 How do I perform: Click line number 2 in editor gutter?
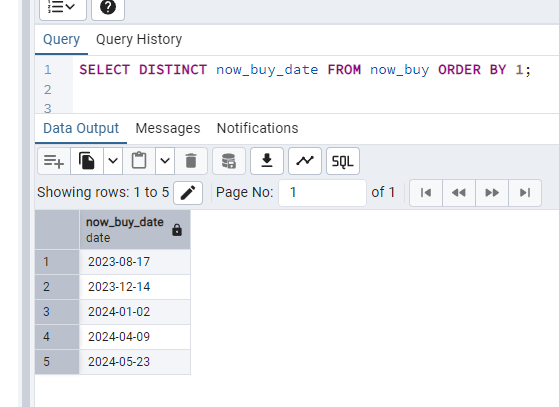click(48, 90)
